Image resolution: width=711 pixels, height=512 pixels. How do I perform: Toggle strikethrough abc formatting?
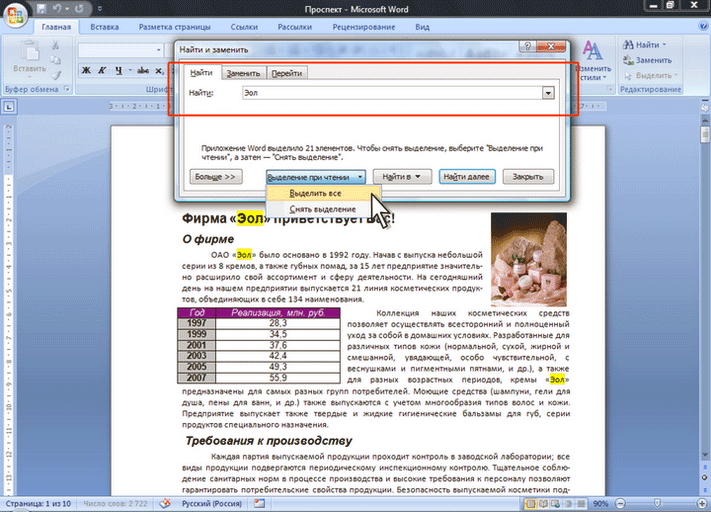(143, 70)
